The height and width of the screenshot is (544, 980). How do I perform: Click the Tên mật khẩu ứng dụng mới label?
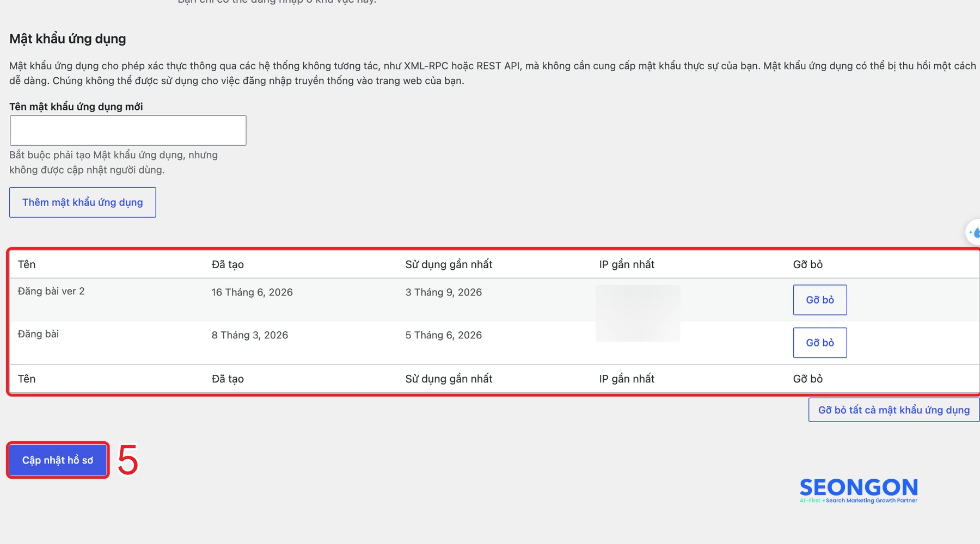pyautogui.click(x=76, y=107)
